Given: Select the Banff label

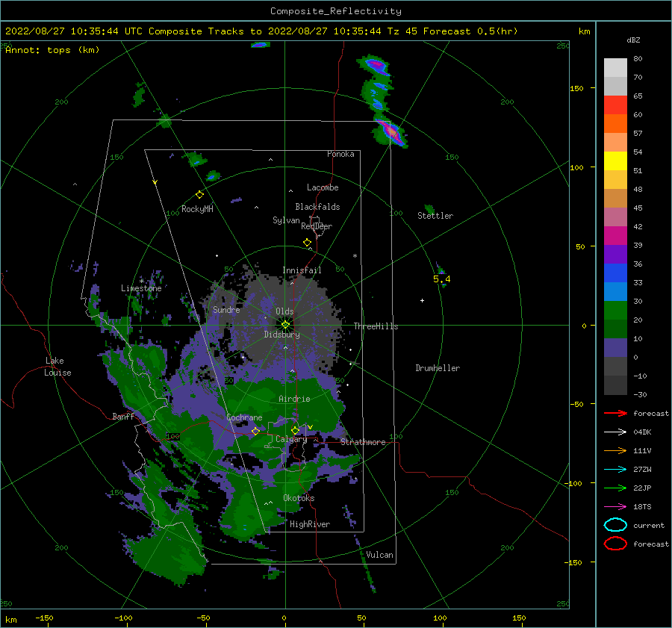Looking at the screenshot, I should [x=123, y=417].
